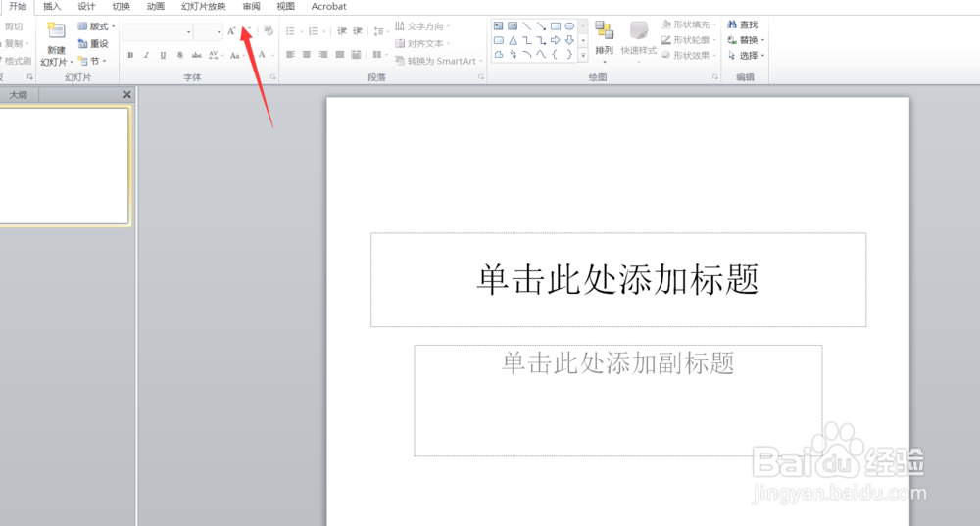Click the 排列 arrange button

[604, 40]
